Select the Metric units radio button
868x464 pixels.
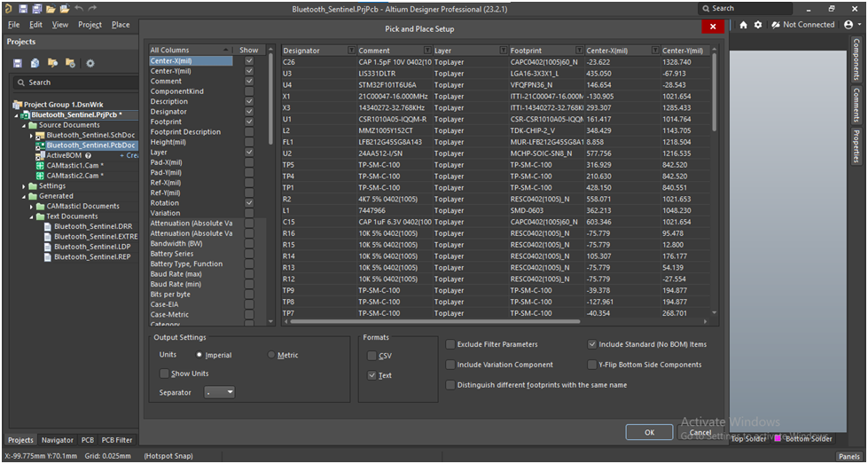point(271,355)
